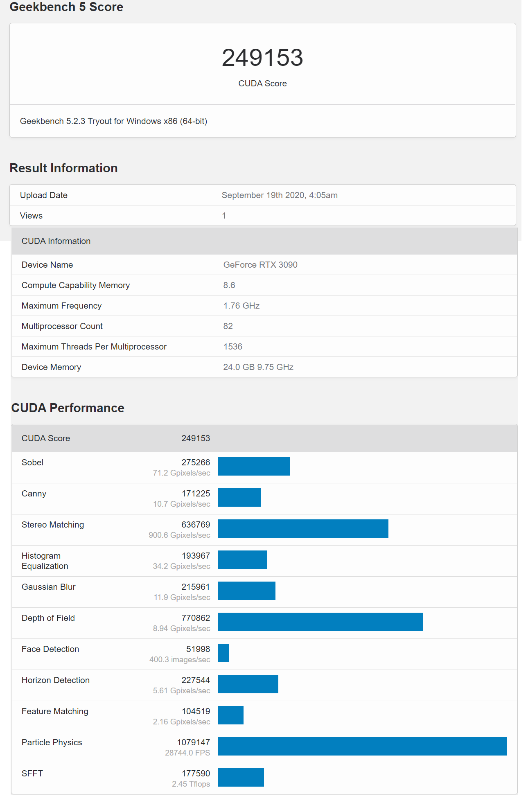Click the Particle Physics score bar
This screenshot has height=812, width=528.
pyautogui.click(x=362, y=747)
